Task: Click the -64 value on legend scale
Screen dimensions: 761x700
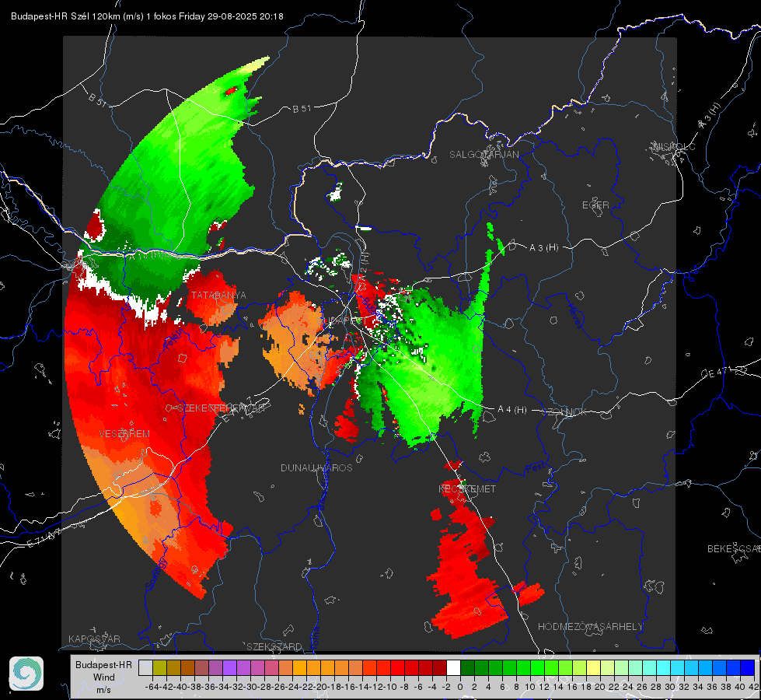Action: pos(152,687)
